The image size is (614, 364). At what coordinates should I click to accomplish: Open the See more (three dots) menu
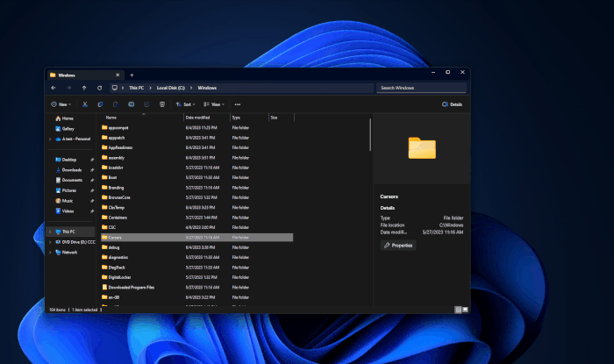pyautogui.click(x=237, y=104)
